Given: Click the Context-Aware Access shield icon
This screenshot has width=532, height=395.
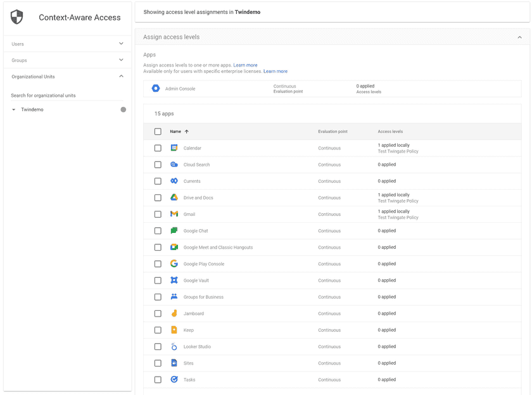Looking at the screenshot, I should pos(17,17).
